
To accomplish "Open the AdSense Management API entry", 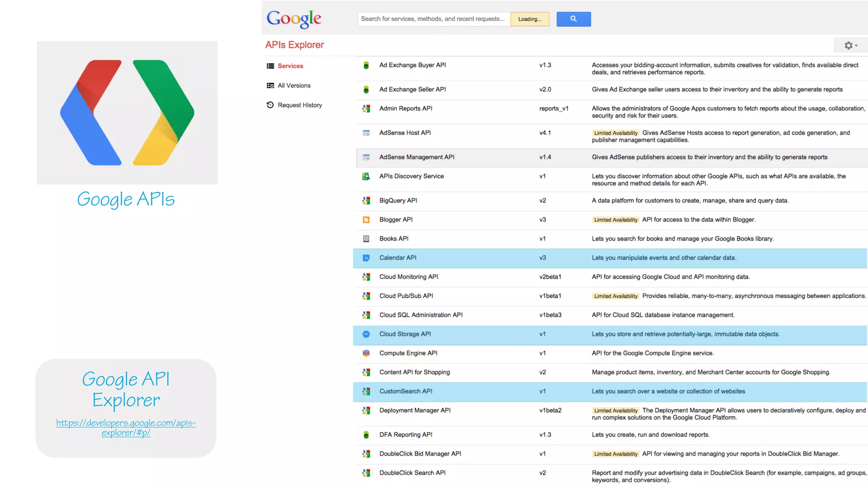I will point(417,157).
